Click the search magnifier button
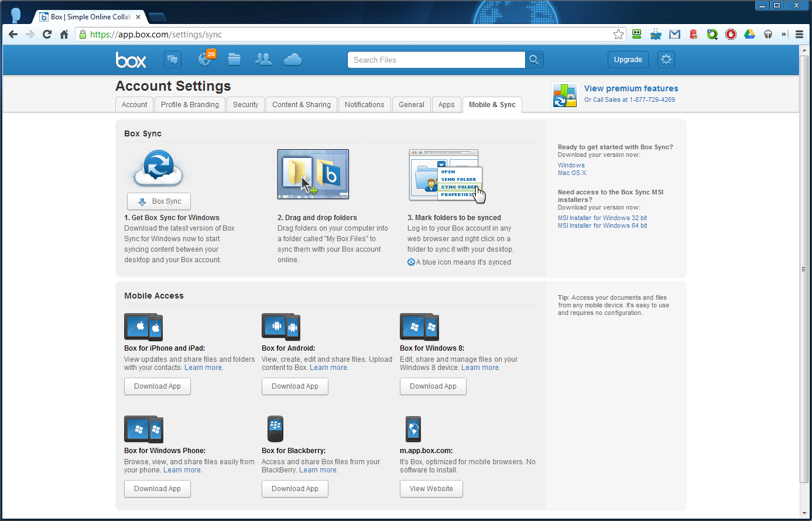Viewport: 812px width, 521px height. [x=534, y=60]
